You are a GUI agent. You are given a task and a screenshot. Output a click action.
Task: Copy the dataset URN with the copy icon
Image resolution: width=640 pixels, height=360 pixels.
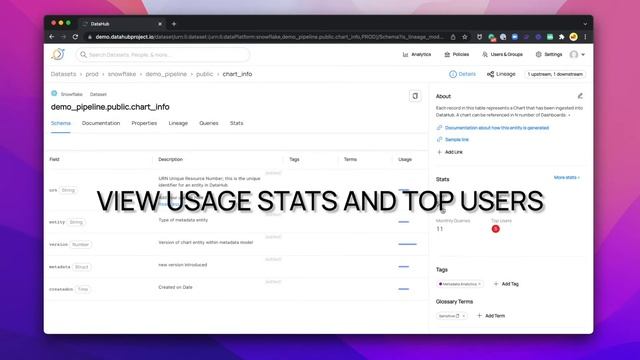pyautogui.click(x=415, y=96)
